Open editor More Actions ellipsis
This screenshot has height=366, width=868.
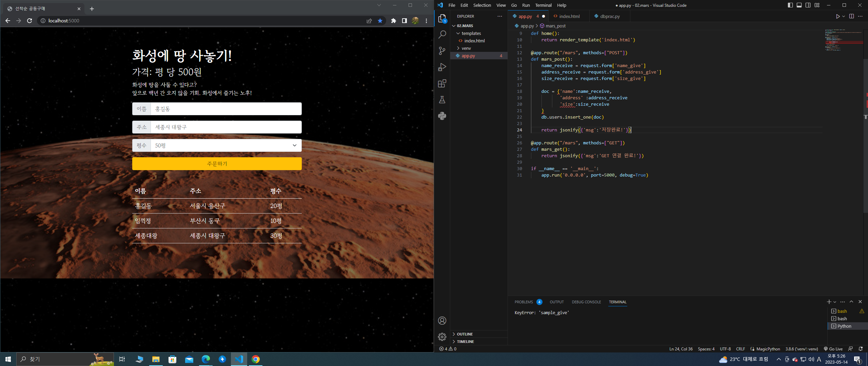tap(860, 16)
